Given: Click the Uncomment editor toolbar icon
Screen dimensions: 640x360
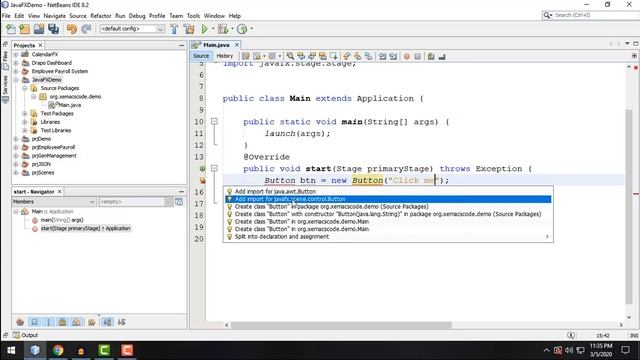Looking at the screenshot, I should pos(442,56).
